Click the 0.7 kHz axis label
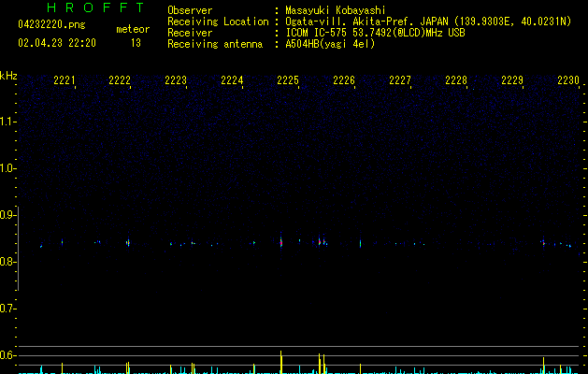This screenshot has height=374, width=588. (7, 309)
